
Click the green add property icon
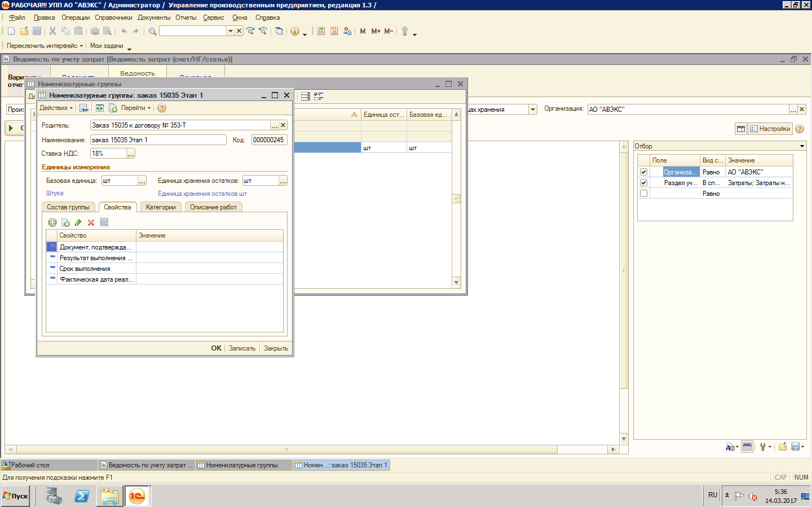coord(52,222)
